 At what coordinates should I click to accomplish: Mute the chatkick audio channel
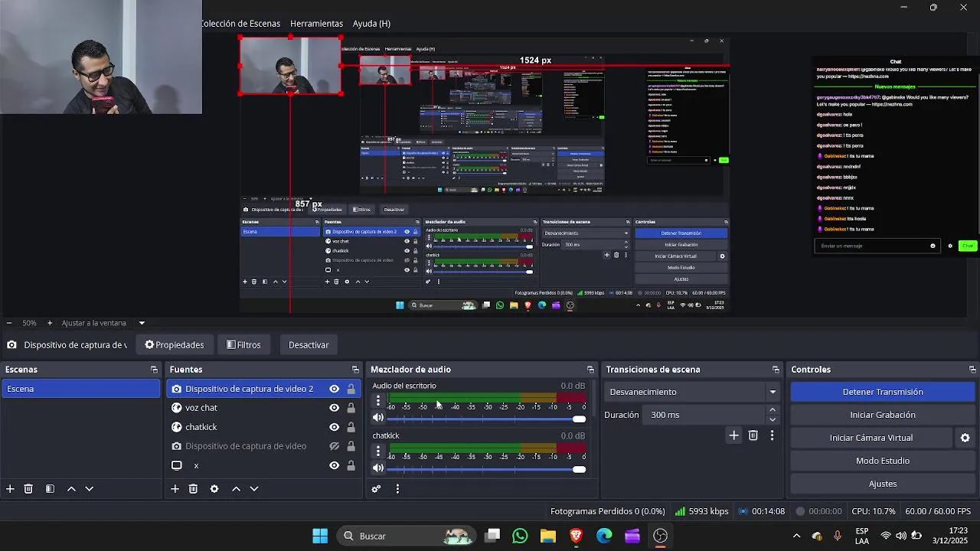377,468
